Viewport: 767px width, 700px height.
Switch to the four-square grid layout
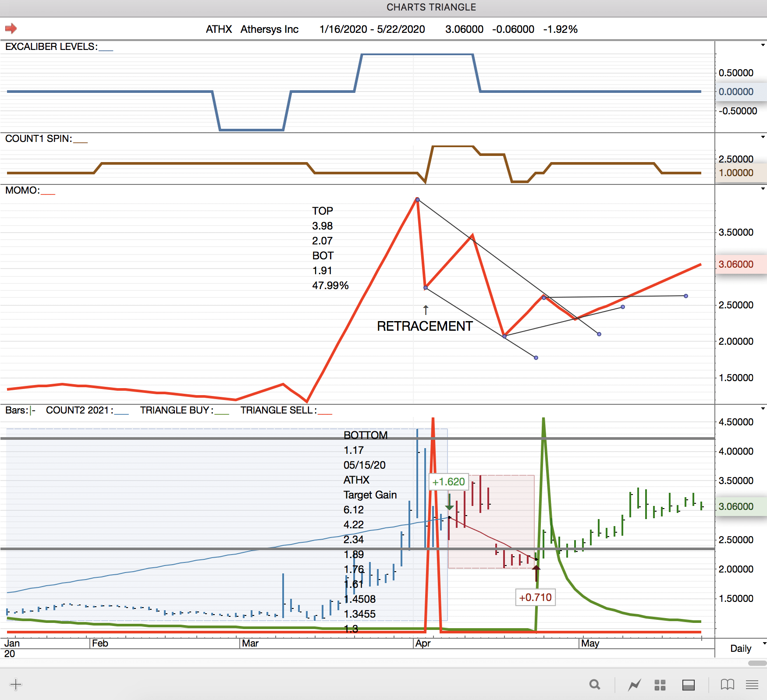[660, 685]
